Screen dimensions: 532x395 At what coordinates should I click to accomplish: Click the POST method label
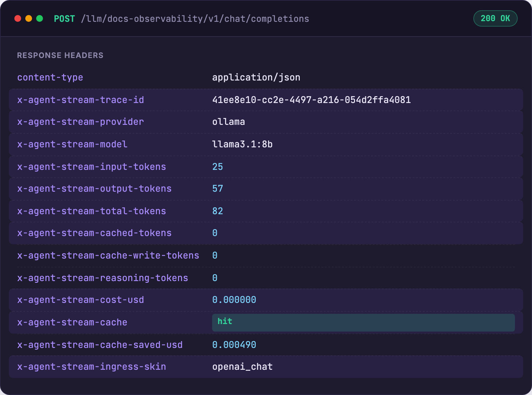pyautogui.click(x=64, y=19)
